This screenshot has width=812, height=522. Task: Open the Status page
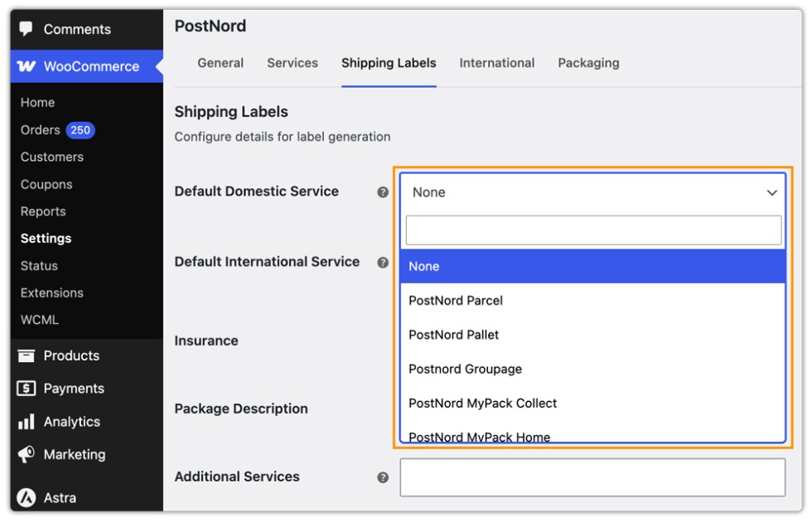[x=40, y=266]
